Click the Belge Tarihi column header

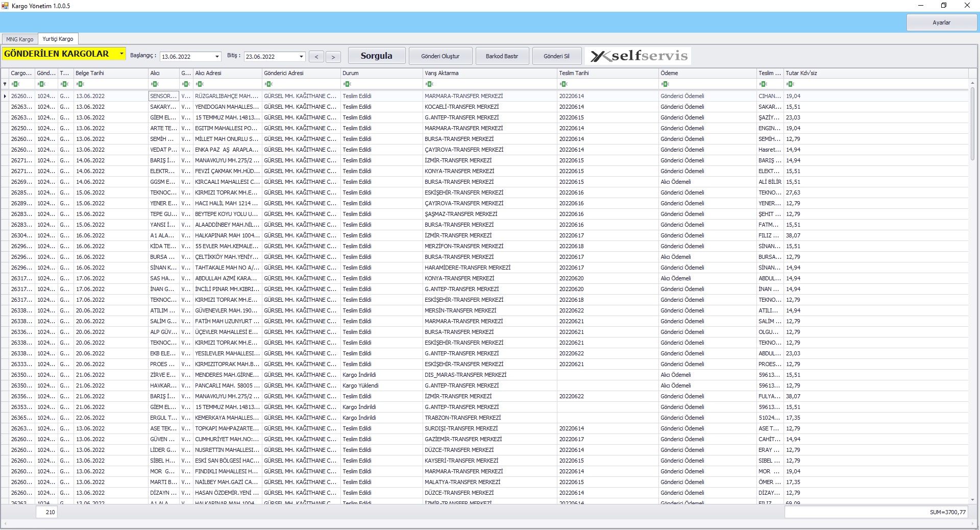pyautogui.click(x=111, y=73)
